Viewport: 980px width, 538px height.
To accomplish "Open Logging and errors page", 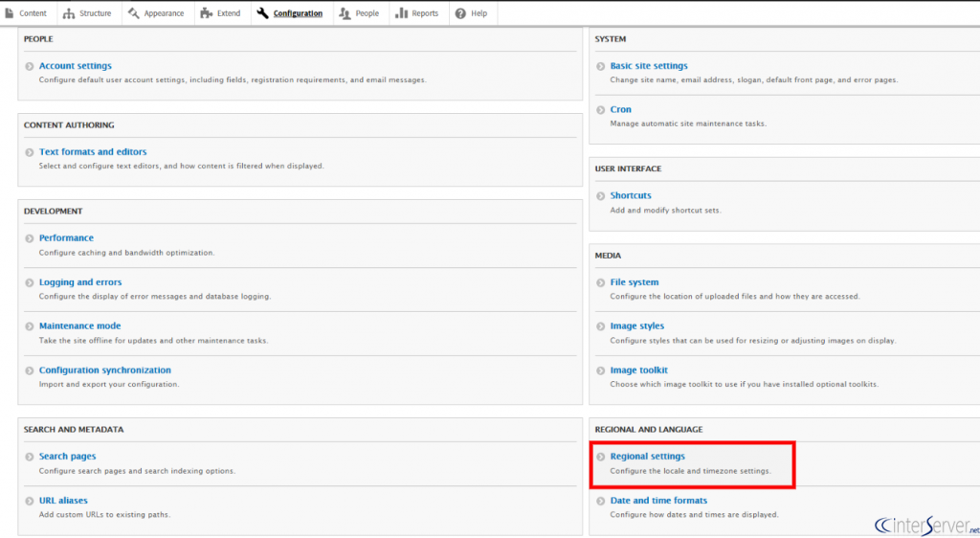I will point(80,282).
